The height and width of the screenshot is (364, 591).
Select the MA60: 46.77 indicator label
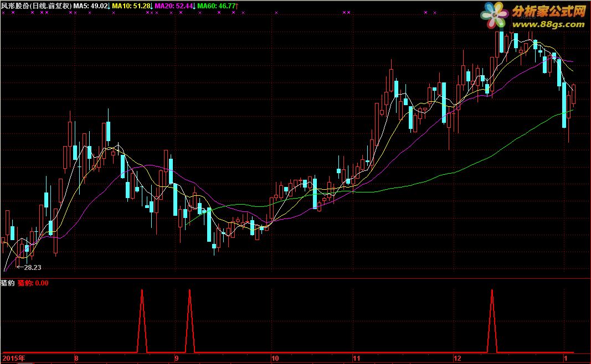(218, 6)
